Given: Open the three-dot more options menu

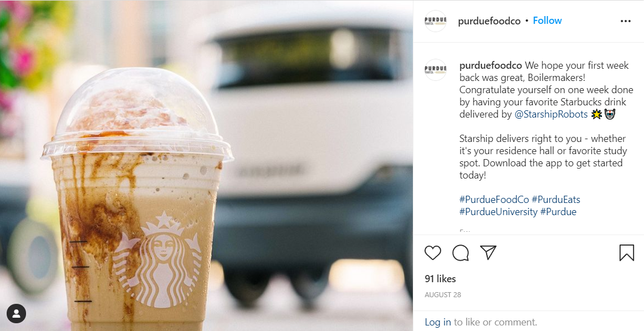Looking at the screenshot, I should pyautogui.click(x=625, y=21).
